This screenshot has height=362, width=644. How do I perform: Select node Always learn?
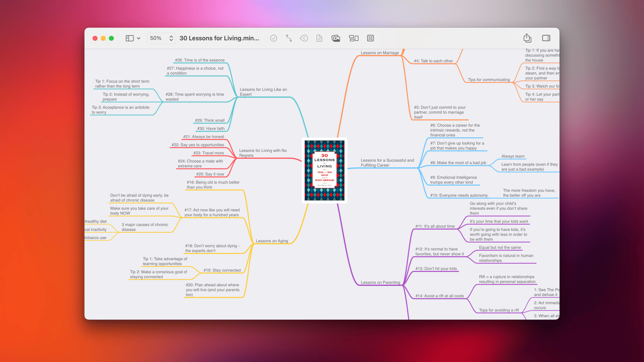tap(513, 156)
